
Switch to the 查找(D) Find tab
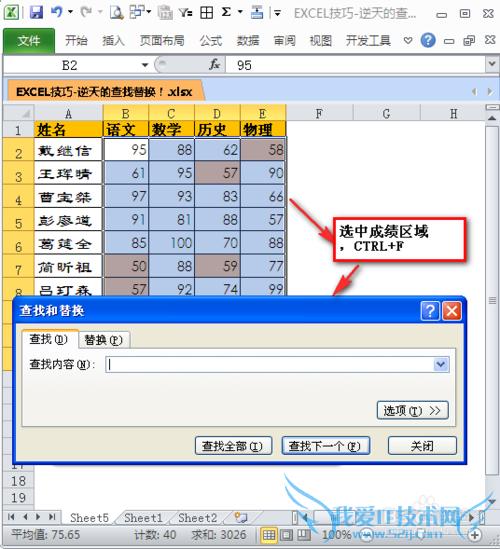pyautogui.click(x=49, y=339)
